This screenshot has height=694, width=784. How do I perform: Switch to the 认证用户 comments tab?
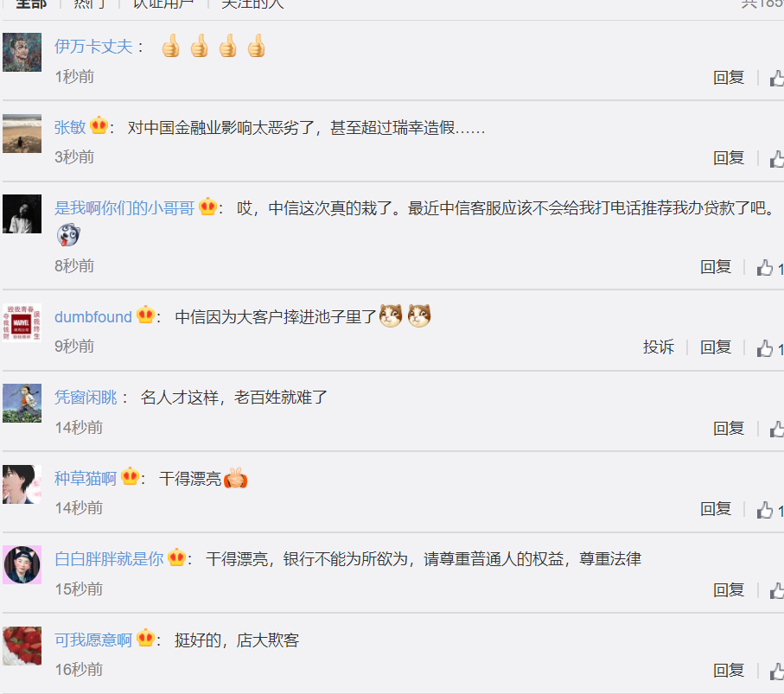(163, 4)
